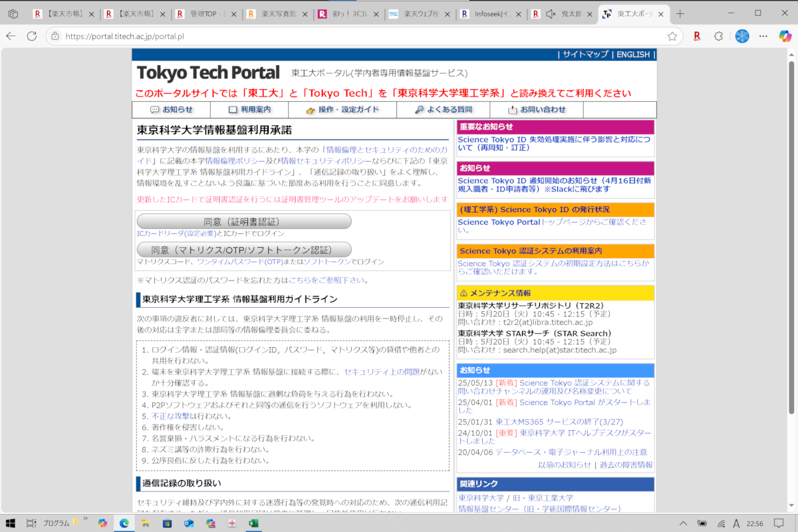Open the よくある質問 navigation item

tap(444, 110)
